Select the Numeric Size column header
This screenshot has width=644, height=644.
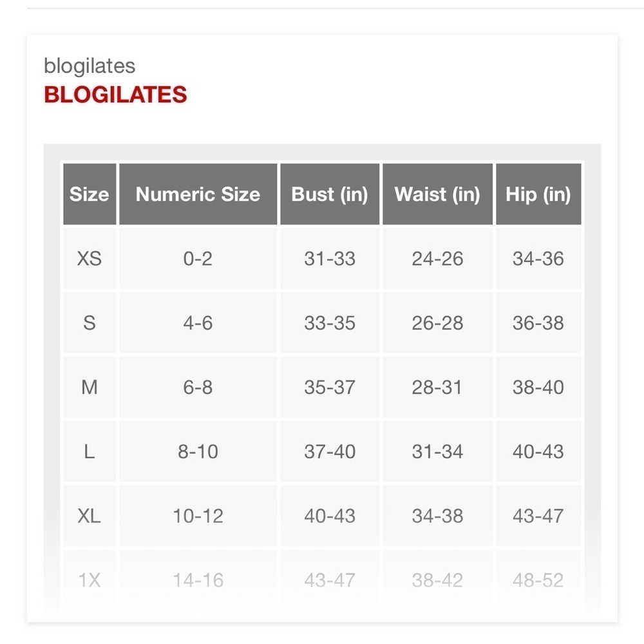click(x=198, y=194)
